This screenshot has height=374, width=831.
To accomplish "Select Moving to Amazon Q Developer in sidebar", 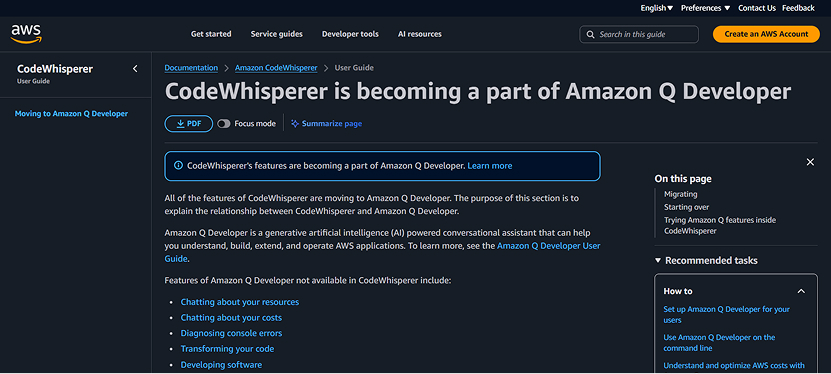I will point(71,113).
